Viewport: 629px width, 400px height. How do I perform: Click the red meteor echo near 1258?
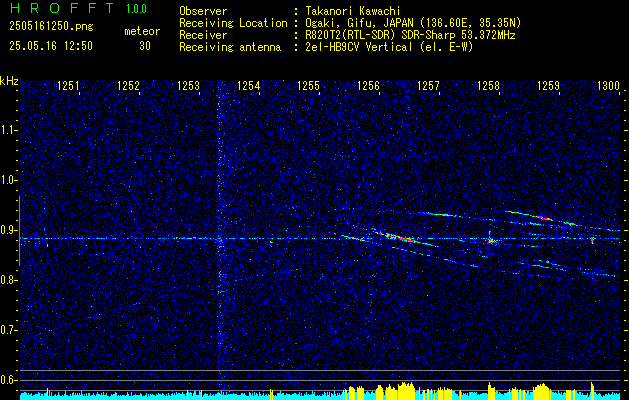pyautogui.click(x=491, y=241)
